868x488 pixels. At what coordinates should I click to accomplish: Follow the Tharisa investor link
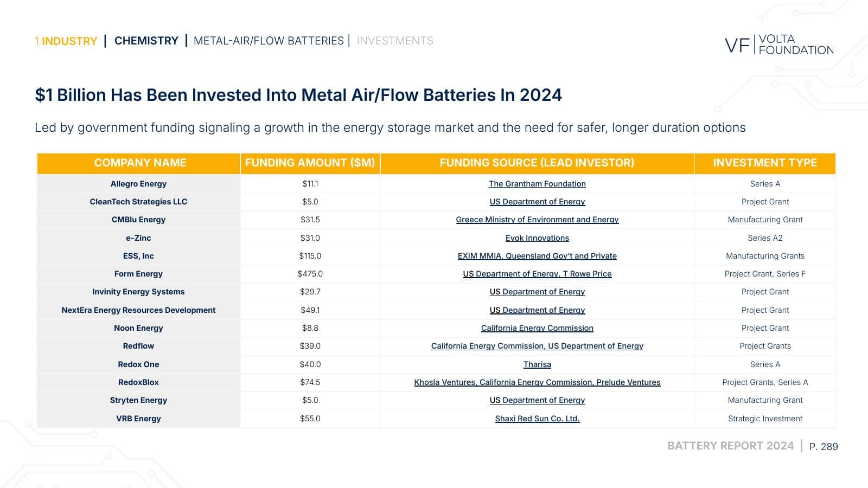[537, 364]
